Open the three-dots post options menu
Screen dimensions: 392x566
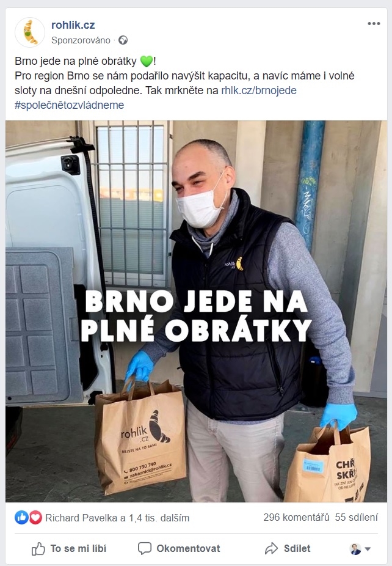(374, 24)
